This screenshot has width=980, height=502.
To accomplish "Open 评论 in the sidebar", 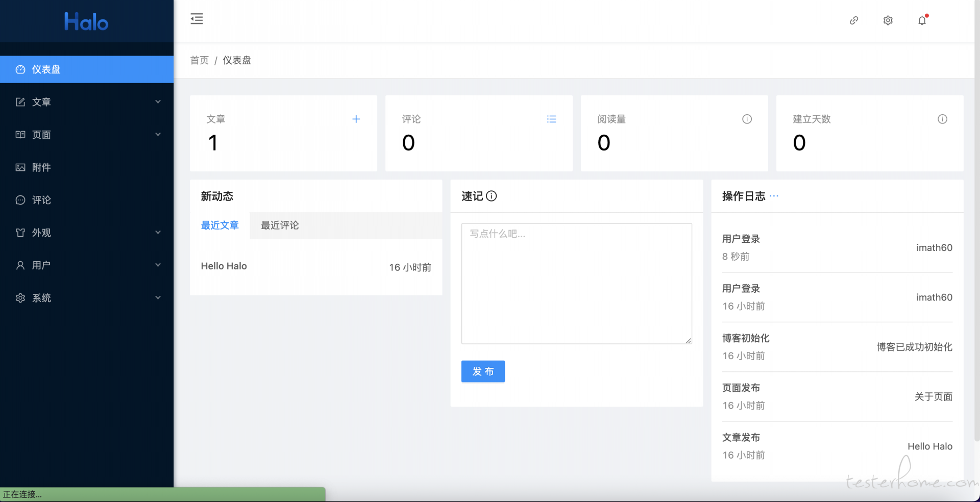I will 87,200.
